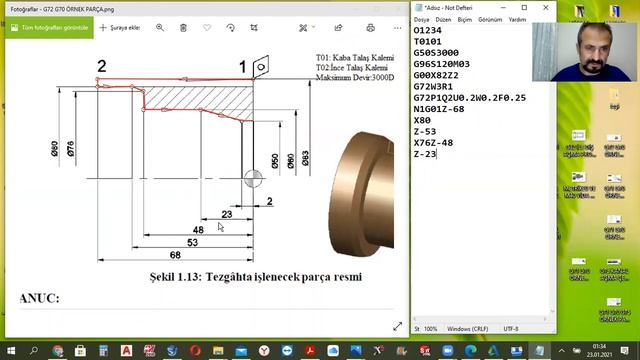Click the trash delete icon in Photos
This screenshot has width=640, height=360.
pos(183,28)
